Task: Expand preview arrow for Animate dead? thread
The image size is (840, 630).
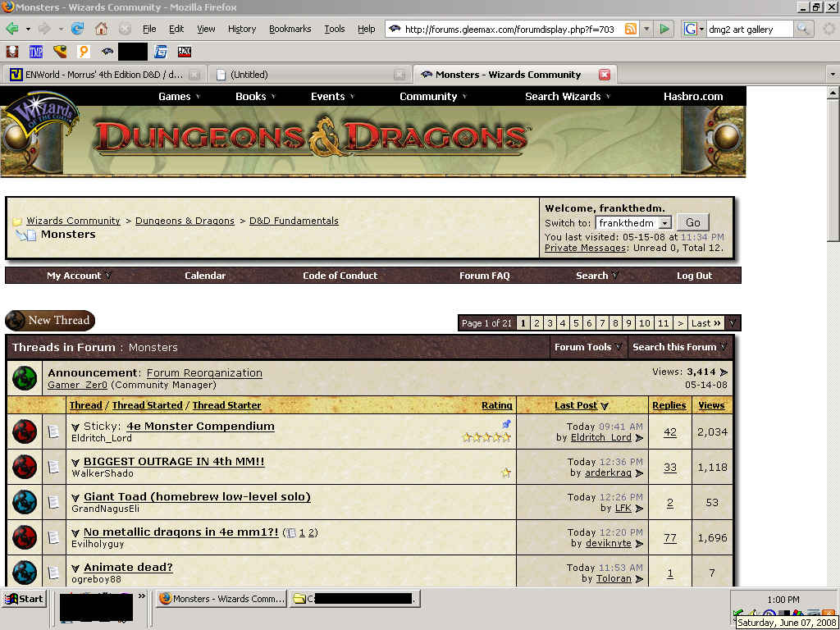Action: tap(75, 568)
